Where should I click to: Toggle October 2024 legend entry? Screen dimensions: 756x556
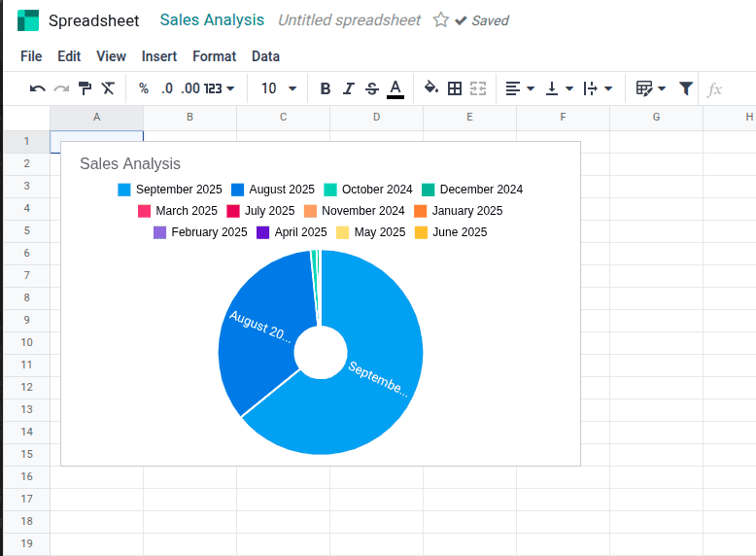coord(368,190)
